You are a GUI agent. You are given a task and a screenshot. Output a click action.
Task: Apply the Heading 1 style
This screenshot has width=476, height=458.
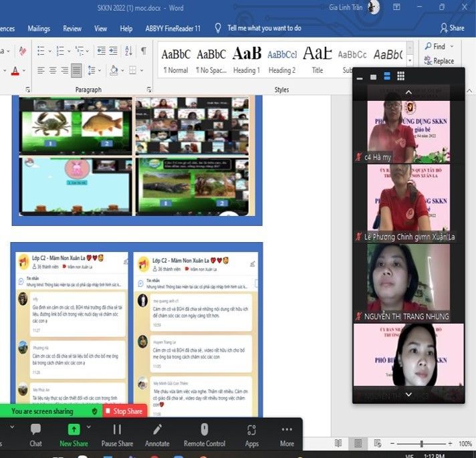coord(246,59)
